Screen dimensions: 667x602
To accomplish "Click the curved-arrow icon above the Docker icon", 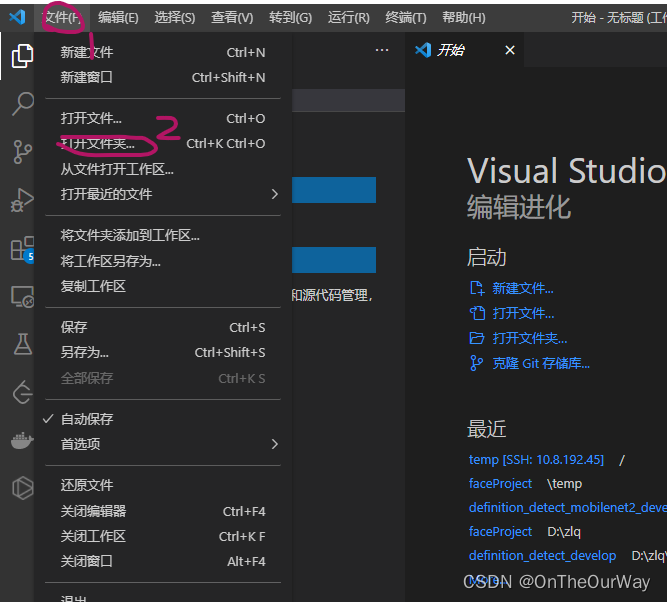I will pyautogui.click(x=23, y=392).
